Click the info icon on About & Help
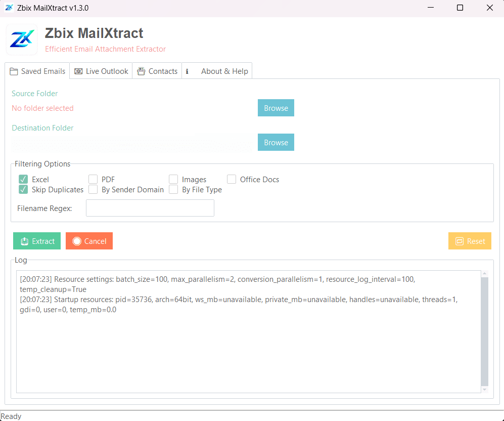The height and width of the screenshot is (421, 504). point(187,71)
